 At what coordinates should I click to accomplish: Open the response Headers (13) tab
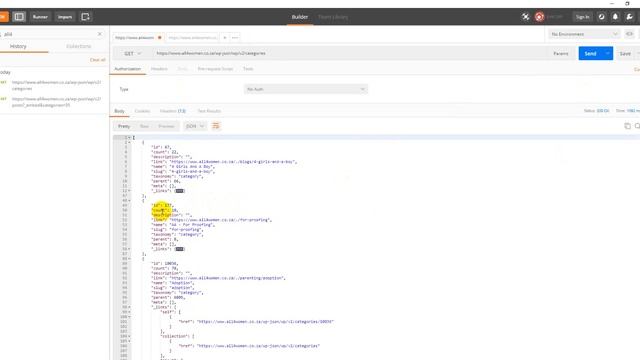coord(173,111)
